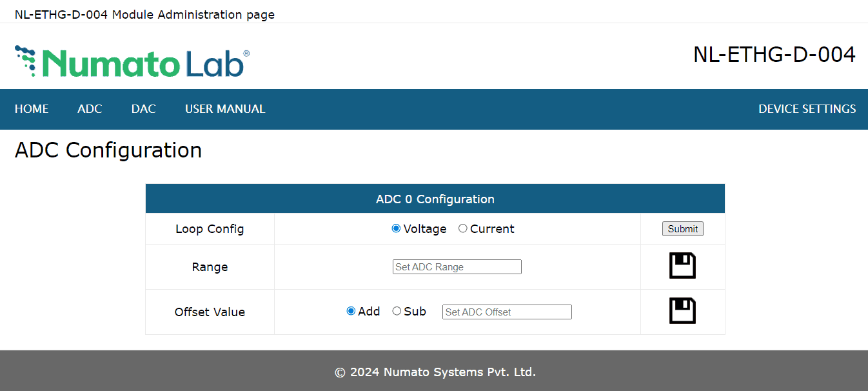Viewport: 868px width, 391px height.
Task: Open the DAC navigation item
Action: click(x=143, y=109)
